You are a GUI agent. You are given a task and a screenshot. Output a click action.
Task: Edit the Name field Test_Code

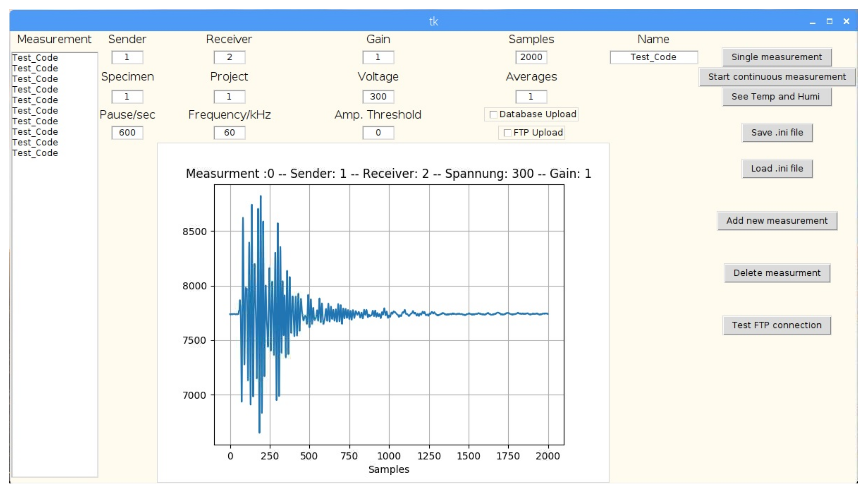653,57
